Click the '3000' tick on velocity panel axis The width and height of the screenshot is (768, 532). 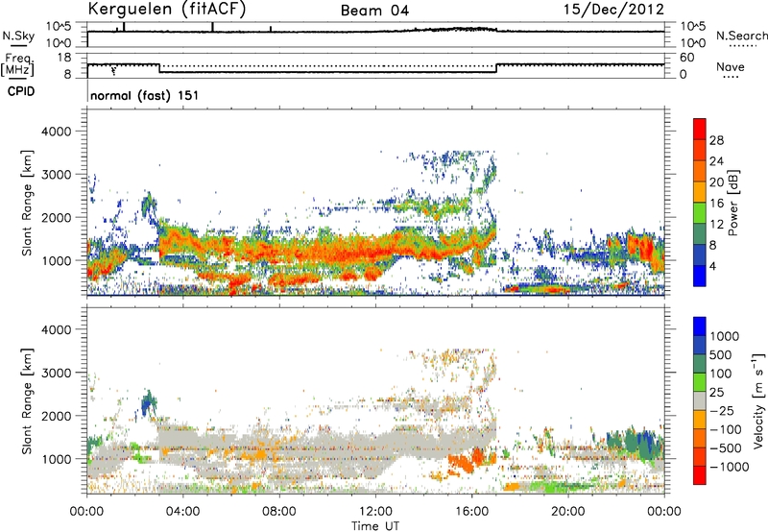[56, 373]
